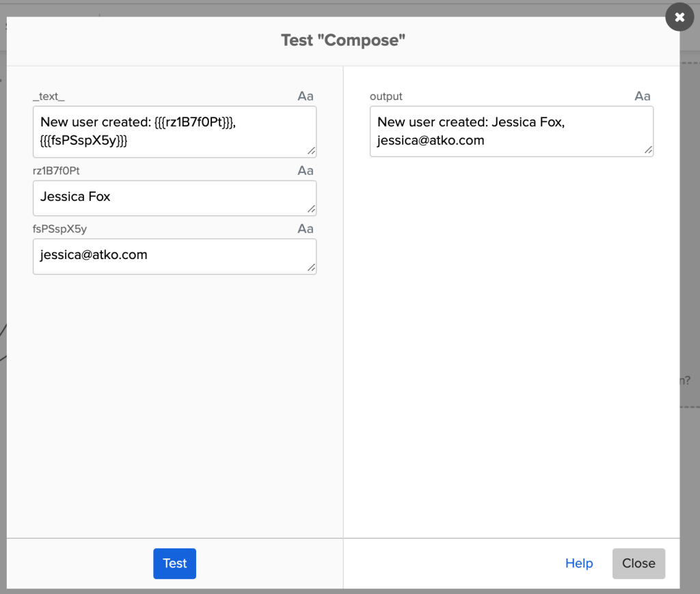This screenshot has height=594, width=700.
Task: Open the Help link
Action: click(578, 564)
